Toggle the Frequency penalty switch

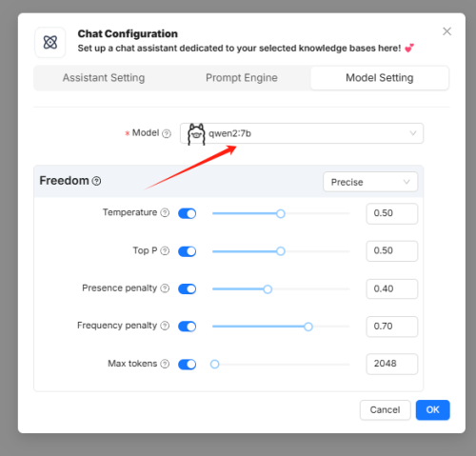[188, 327]
